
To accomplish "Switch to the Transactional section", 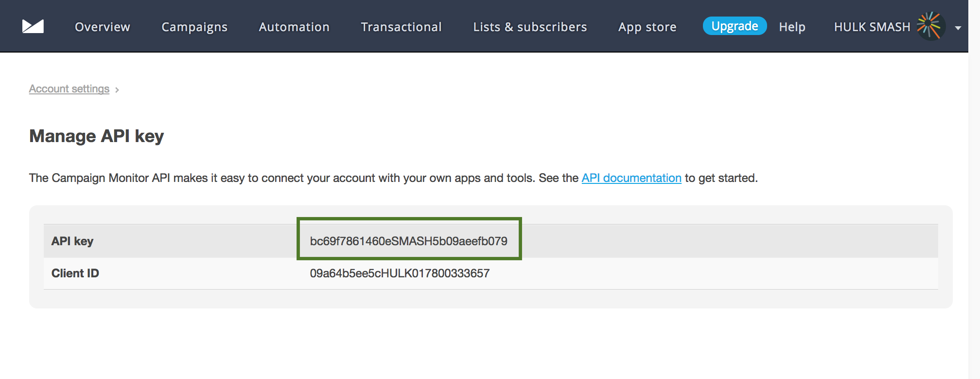I will (401, 27).
